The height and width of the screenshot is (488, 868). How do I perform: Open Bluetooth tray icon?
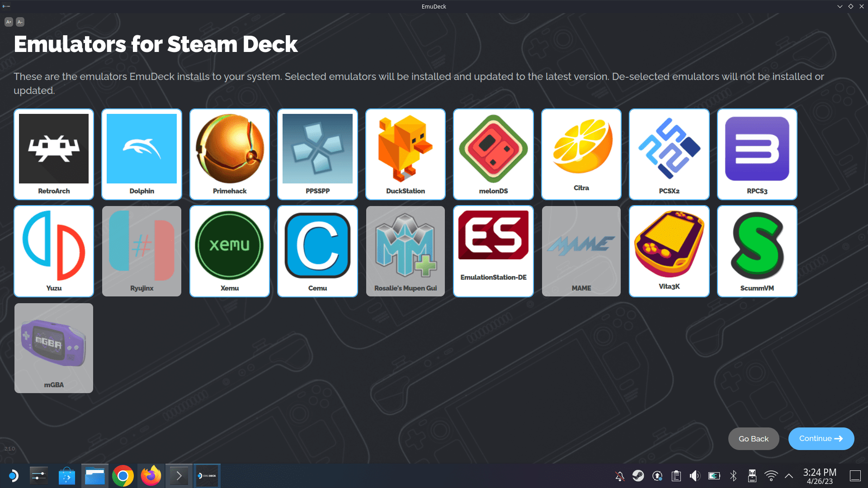tap(733, 476)
